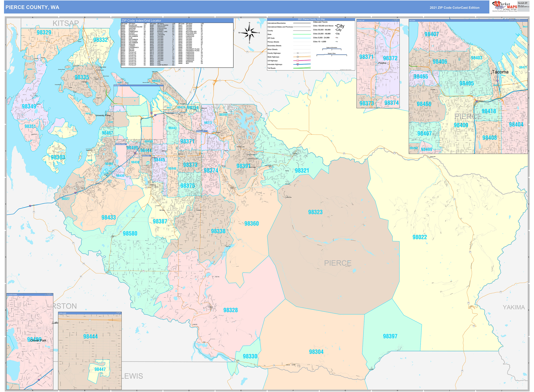
Task: Click the State Highways circle symbol in legend
Action: point(298,57)
